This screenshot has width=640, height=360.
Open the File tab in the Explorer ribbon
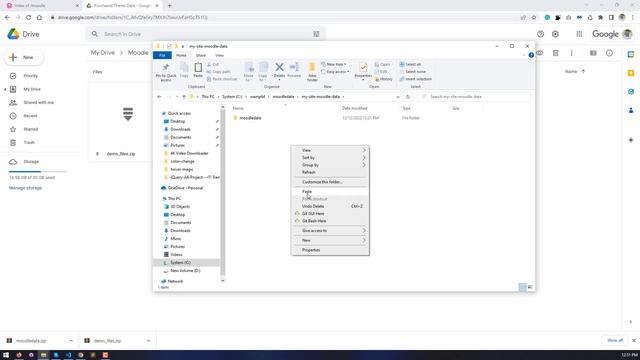162,55
